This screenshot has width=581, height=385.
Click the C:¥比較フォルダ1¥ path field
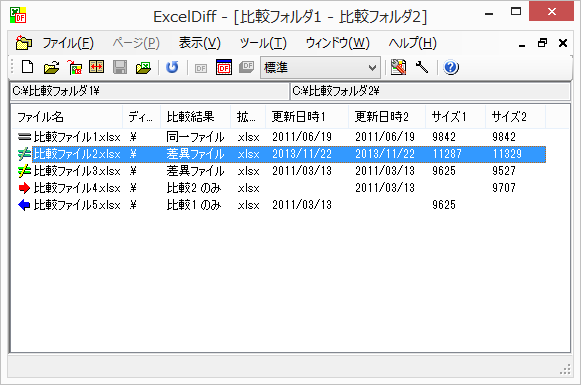pyautogui.click(x=149, y=91)
